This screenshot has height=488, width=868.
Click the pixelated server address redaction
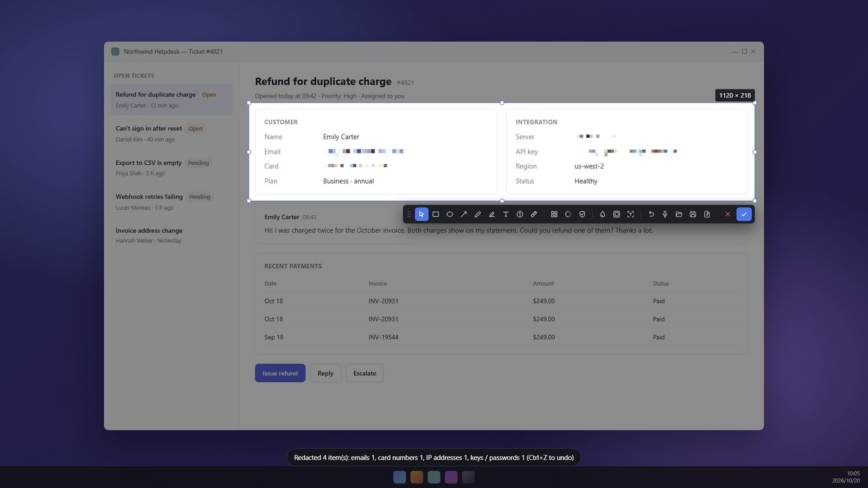tap(596, 137)
